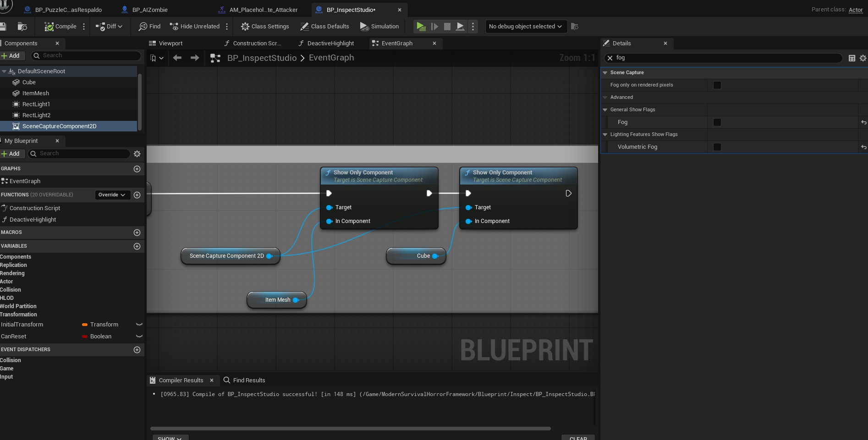Select SceneCaptureComponent2D in the tree

tap(59, 126)
